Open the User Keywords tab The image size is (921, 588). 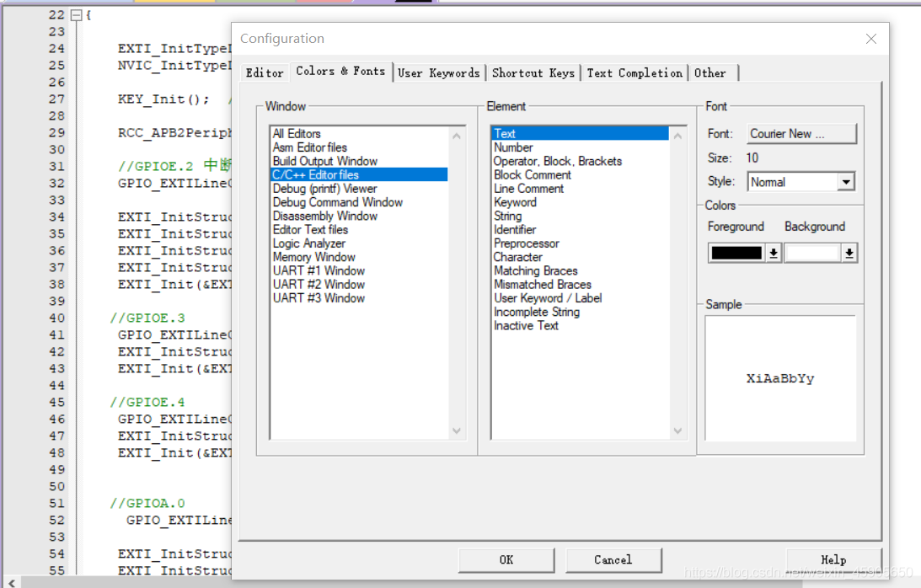pyautogui.click(x=439, y=72)
